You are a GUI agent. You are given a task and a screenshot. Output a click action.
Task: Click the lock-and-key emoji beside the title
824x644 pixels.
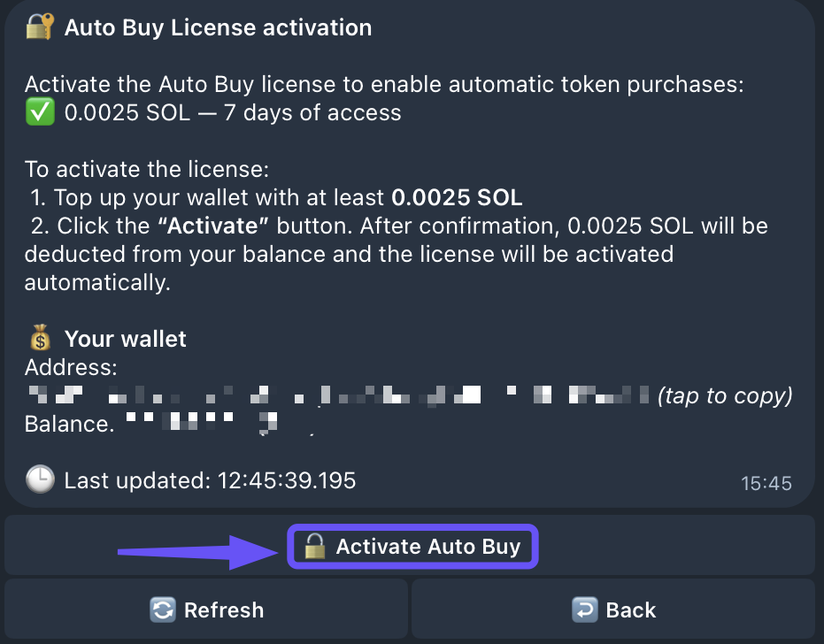coord(40,27)
